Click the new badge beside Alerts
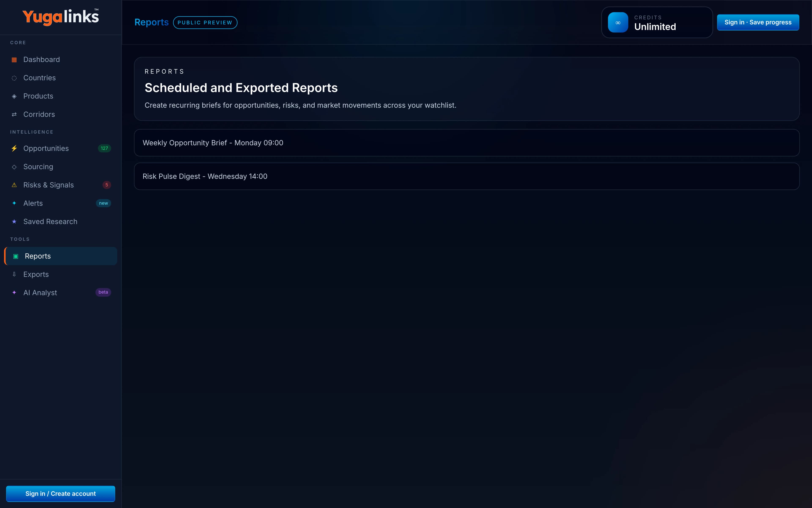This screenshot has height=508, width=812. point(103,203)
